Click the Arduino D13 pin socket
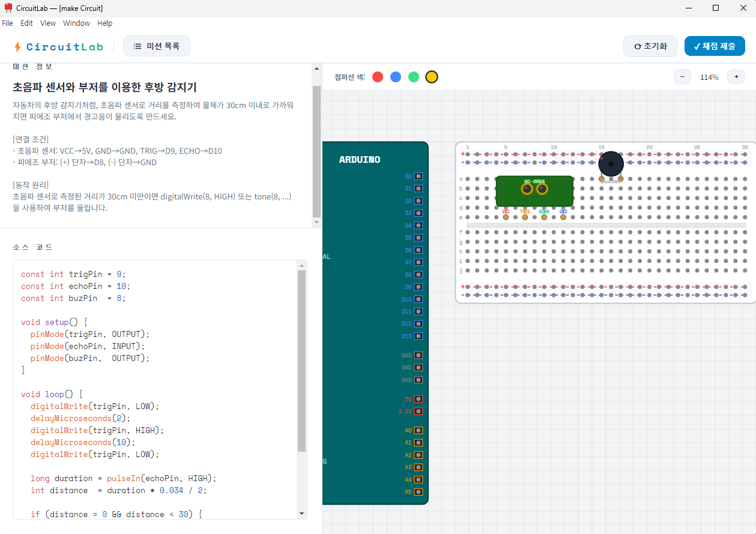Screen dimensions: 756x534 tap(419, 336)
